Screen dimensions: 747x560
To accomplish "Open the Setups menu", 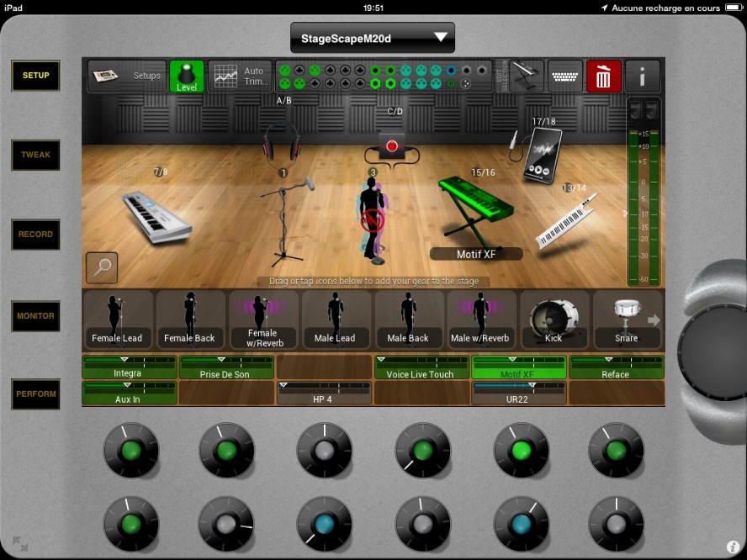I will [x=127, y=77].
